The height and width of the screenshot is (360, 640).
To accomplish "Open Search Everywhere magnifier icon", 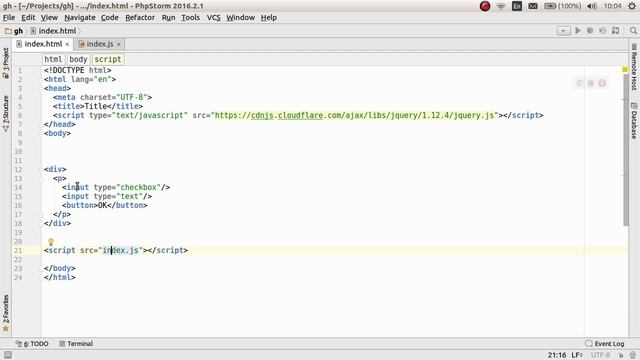I will [x=633, y=31].
